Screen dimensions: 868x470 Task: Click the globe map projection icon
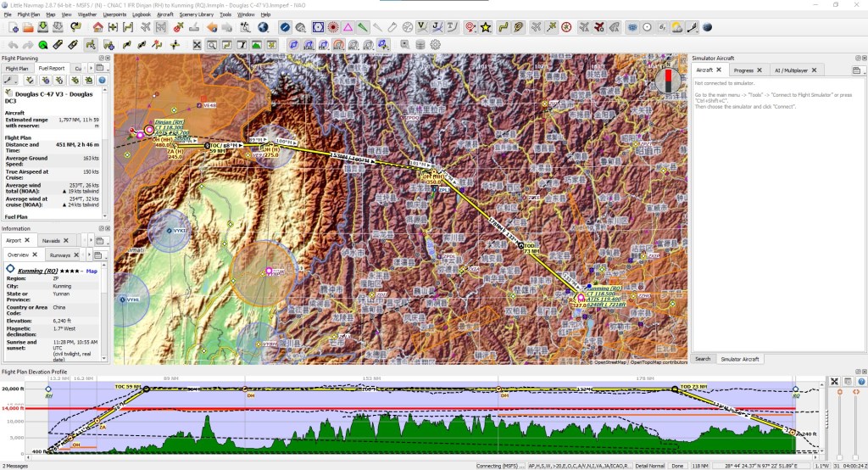(x=263, y=27)
